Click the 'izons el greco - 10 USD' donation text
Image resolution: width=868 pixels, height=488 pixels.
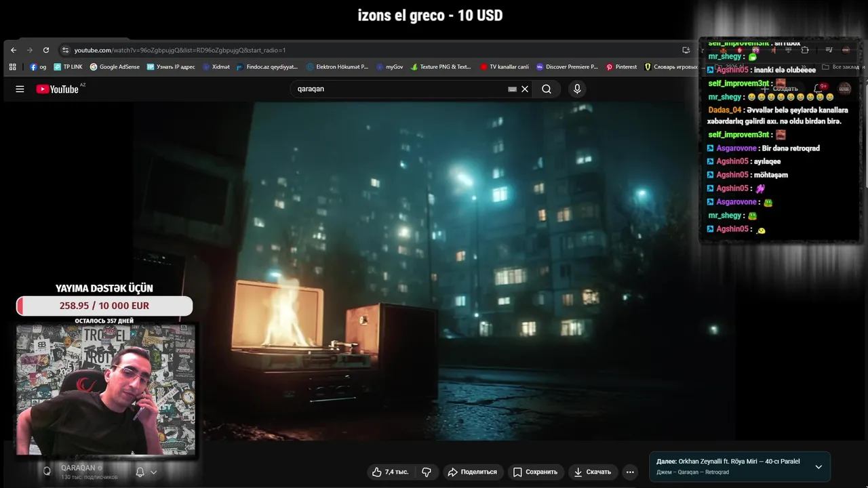coord(431,16)
